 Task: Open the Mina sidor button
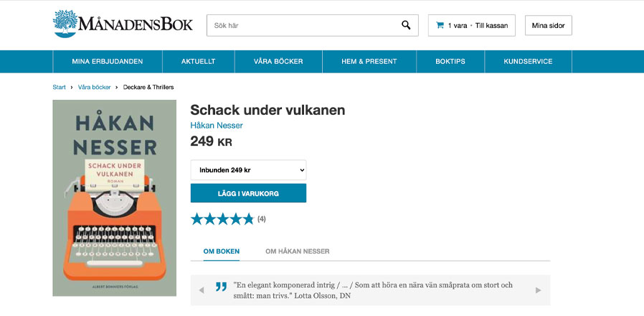point(549,26)
